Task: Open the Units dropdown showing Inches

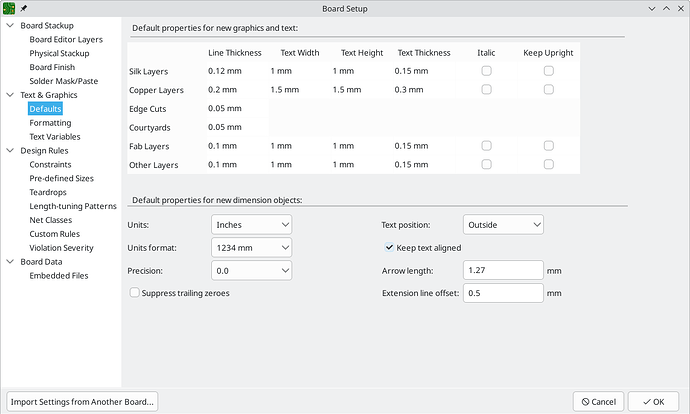Action: click(251, 225)
